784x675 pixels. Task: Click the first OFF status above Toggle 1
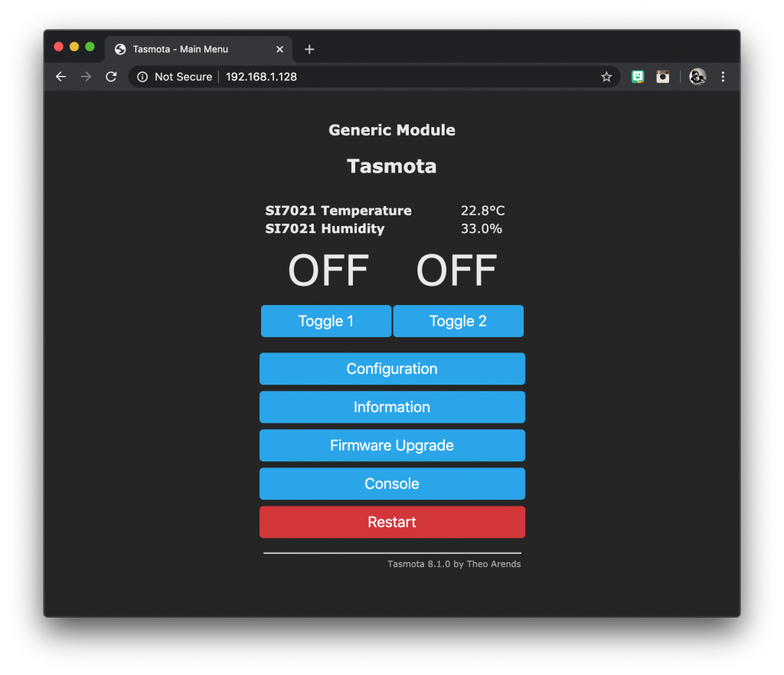(328, 270)
